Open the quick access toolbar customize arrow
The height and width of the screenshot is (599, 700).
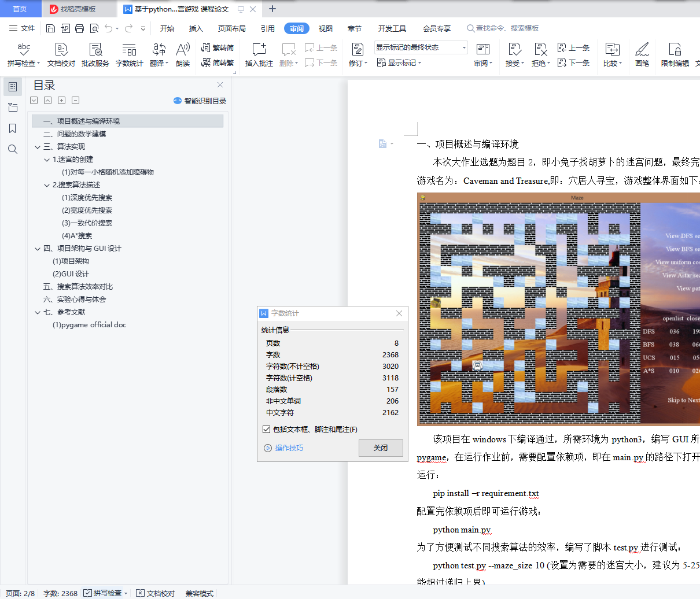tap(143, 28)
